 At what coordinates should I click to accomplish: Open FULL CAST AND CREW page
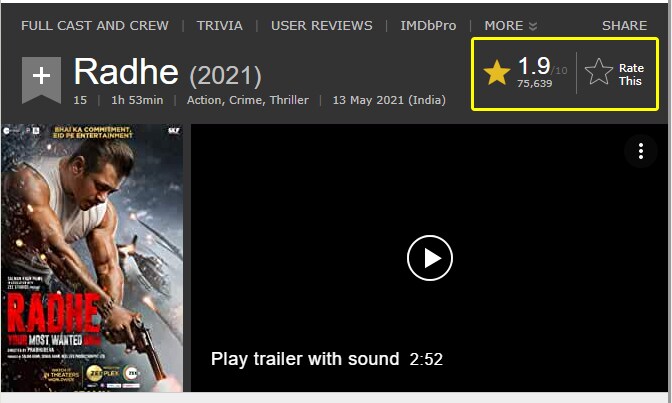tap(95, 26)
